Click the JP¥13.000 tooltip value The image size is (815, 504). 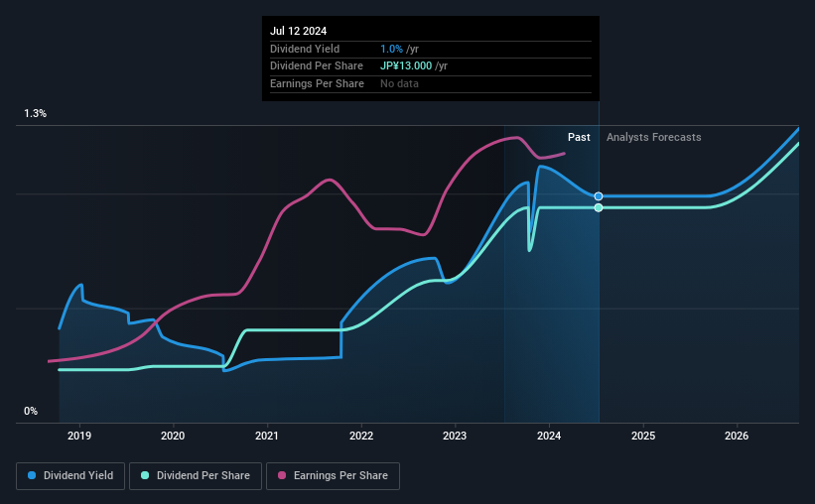point(406,66)
